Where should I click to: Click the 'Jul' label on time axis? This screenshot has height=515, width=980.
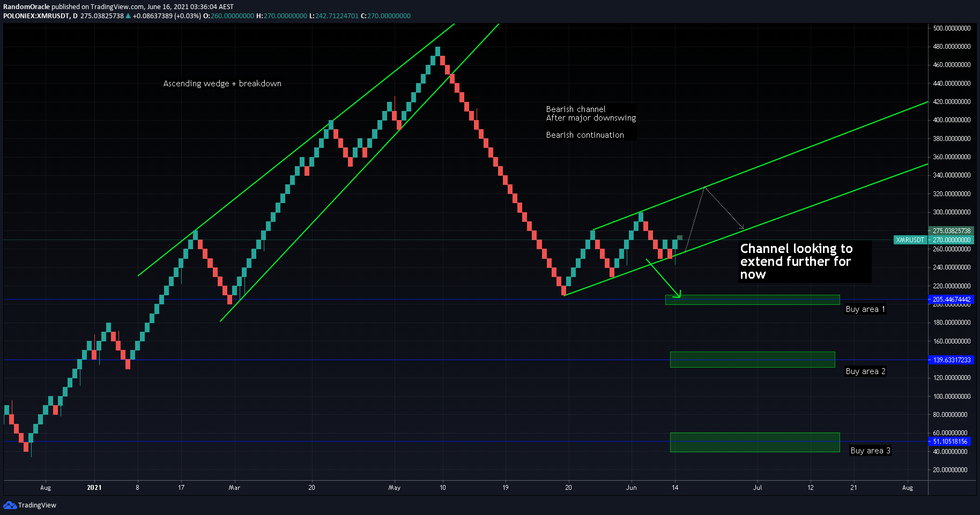point(758,488)
